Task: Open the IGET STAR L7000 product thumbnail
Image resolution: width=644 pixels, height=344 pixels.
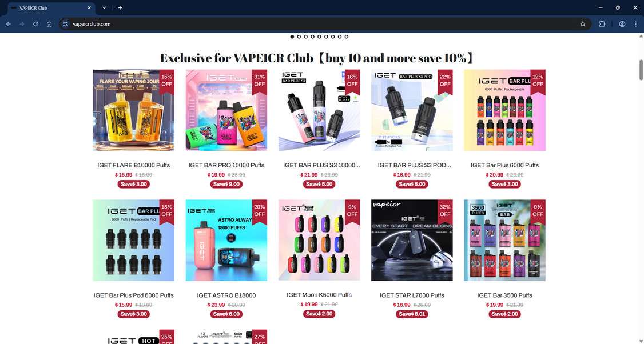Action: 412,241
